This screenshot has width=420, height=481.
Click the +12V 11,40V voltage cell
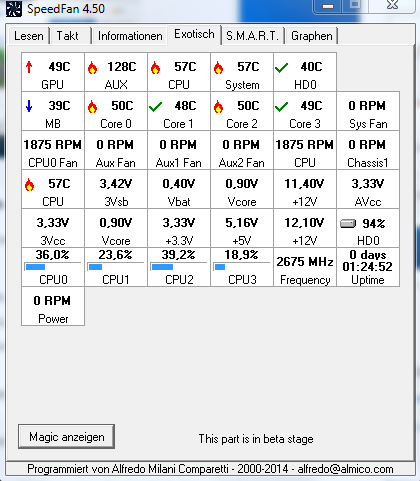[x=305, y=189]
